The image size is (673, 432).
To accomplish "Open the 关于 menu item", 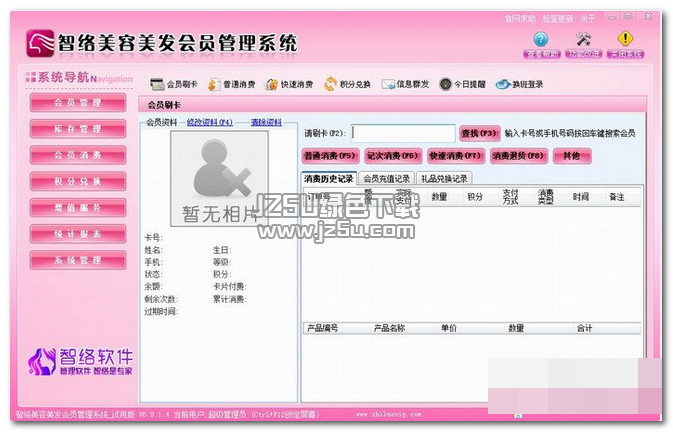I will pyautogui.click(x=588, y=18).
